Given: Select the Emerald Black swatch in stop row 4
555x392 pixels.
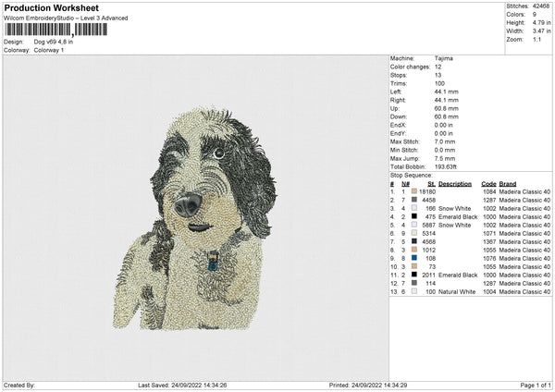Looking at the screenshot, I should tap(414, 216).
